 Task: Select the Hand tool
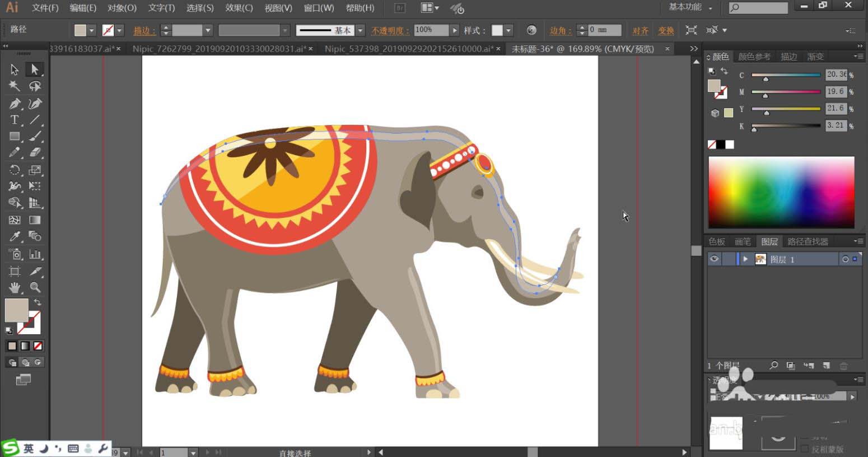pos(15,288)
